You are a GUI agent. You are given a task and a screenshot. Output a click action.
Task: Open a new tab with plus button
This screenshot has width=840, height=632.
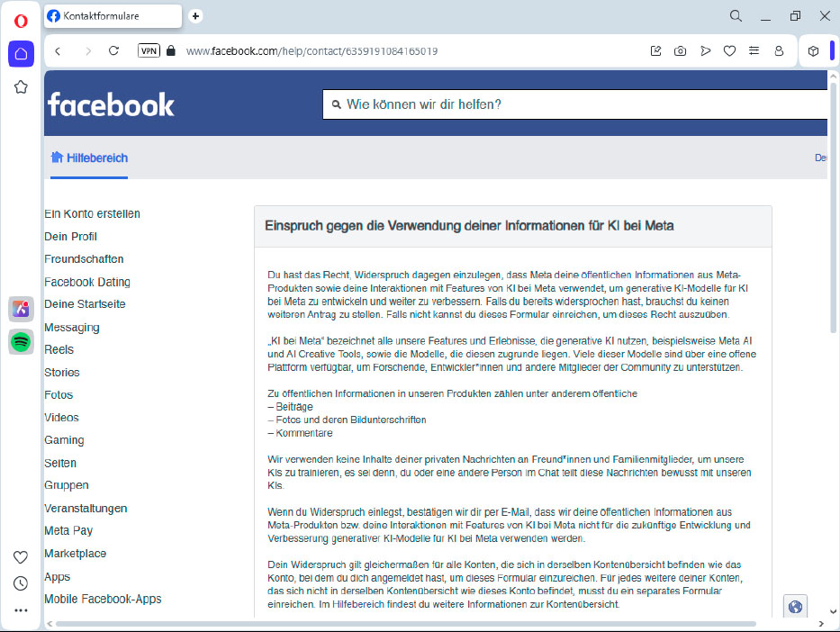click(x=195, y=16)
